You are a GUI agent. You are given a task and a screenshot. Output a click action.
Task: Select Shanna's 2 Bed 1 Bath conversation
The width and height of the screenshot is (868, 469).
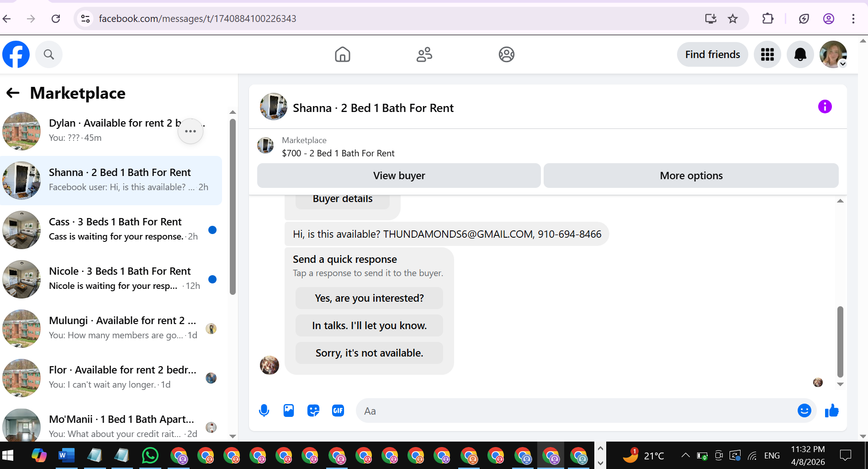(111, 180)
